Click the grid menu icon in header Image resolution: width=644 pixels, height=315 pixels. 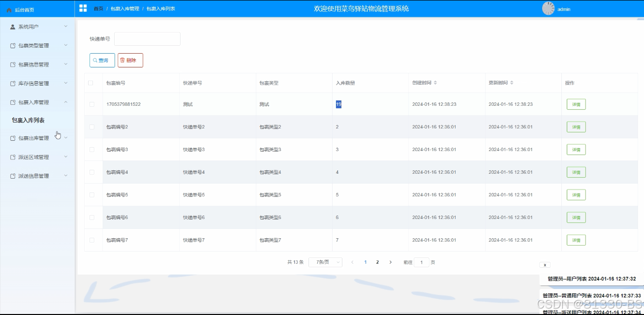point(83,8)
